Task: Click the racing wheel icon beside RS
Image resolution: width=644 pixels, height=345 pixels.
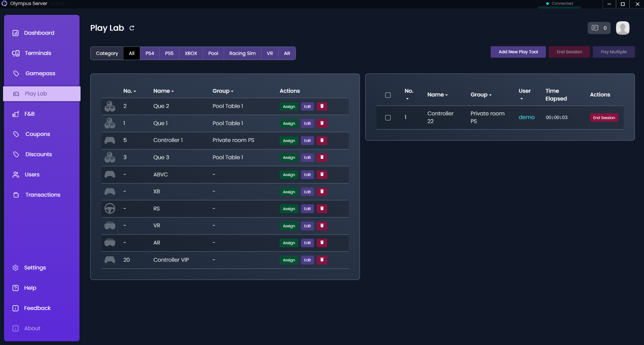Action: [110, 208]
